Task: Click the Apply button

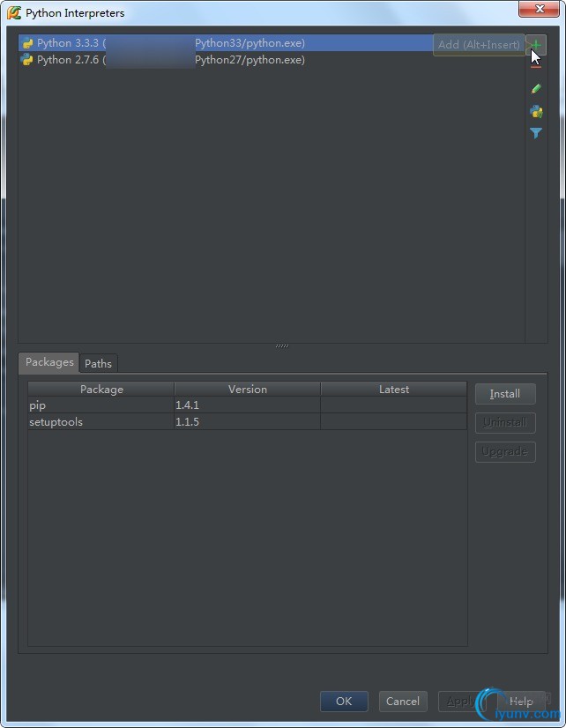Action: [x=461, y=701]
